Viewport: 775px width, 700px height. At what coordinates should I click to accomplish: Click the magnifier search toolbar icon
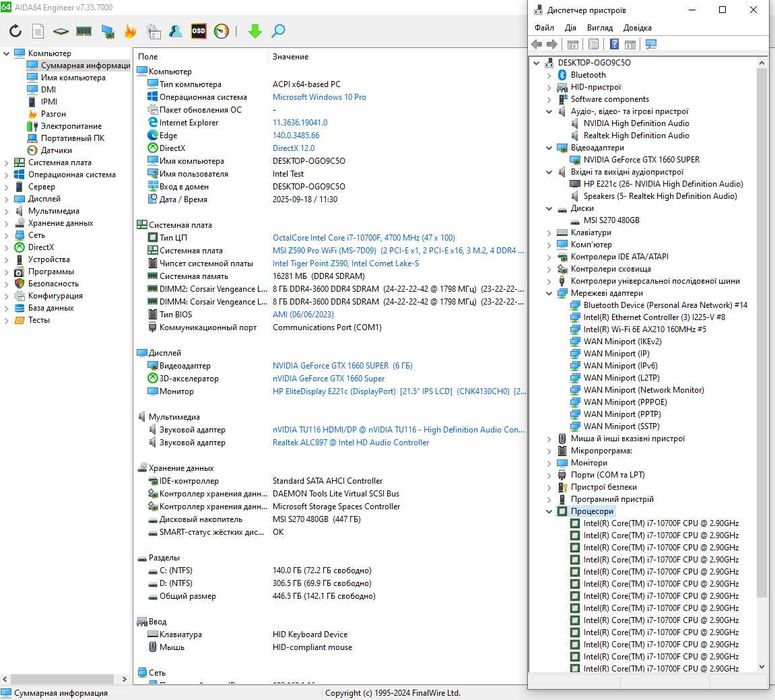(278, 31)
